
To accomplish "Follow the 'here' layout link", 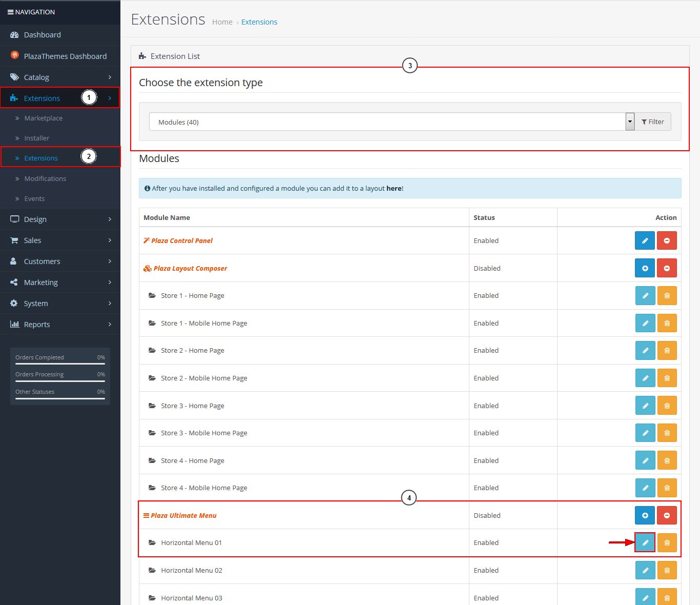I will click(x=394, y=188).
